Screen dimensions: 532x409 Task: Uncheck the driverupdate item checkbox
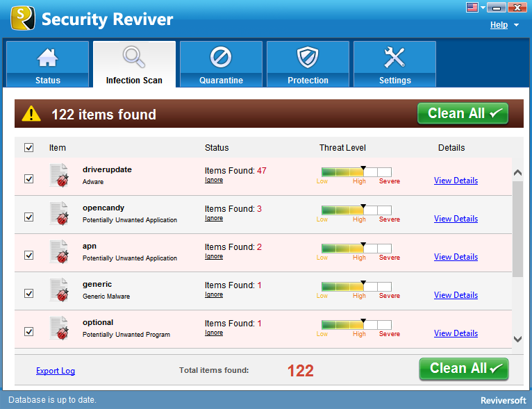tap(29, 178)
